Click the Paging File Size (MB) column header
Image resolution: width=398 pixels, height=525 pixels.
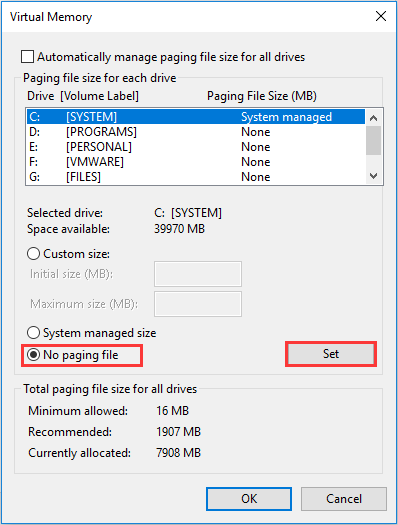[x=262, y=96]
